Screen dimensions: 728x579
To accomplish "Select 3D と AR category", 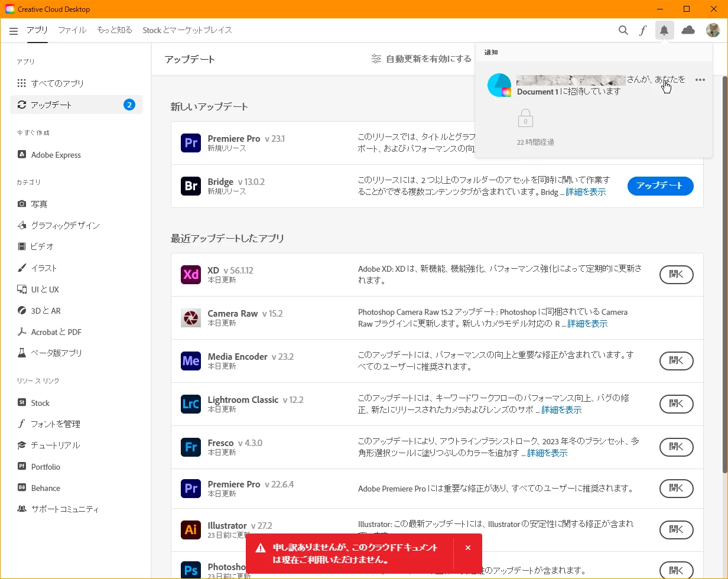I will [x=76, y=311].
